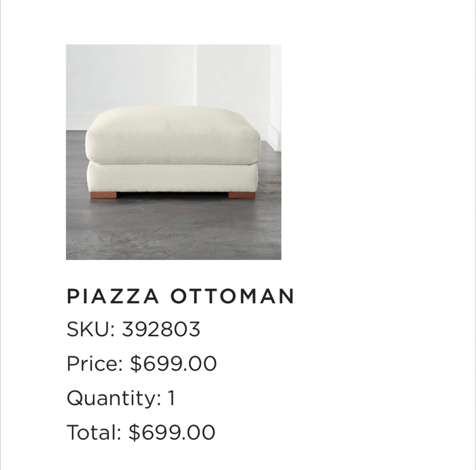This screenshot has height=470, width=476.
Task: Click the word PIAZZA in the title
Action: pyautogui.click(x=113, y=296)
